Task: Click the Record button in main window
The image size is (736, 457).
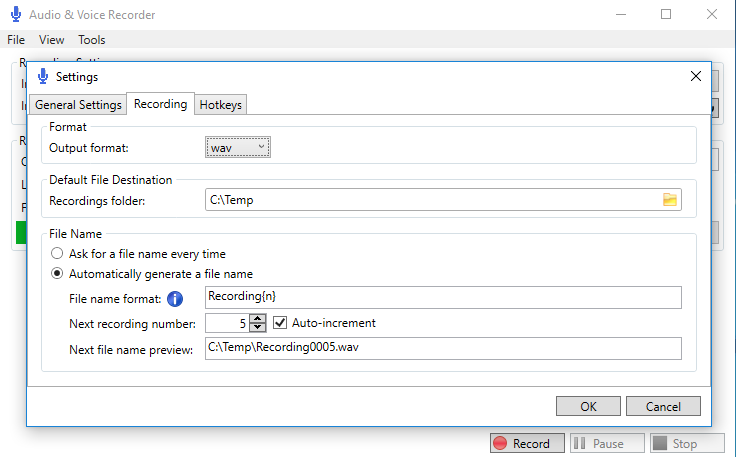Action: point(527,443)
